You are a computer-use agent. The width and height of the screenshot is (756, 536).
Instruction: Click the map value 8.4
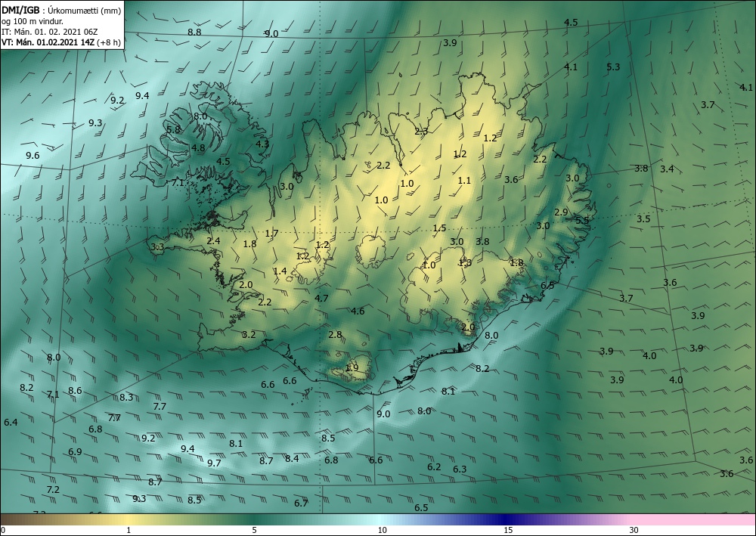[x=292, y=458]
